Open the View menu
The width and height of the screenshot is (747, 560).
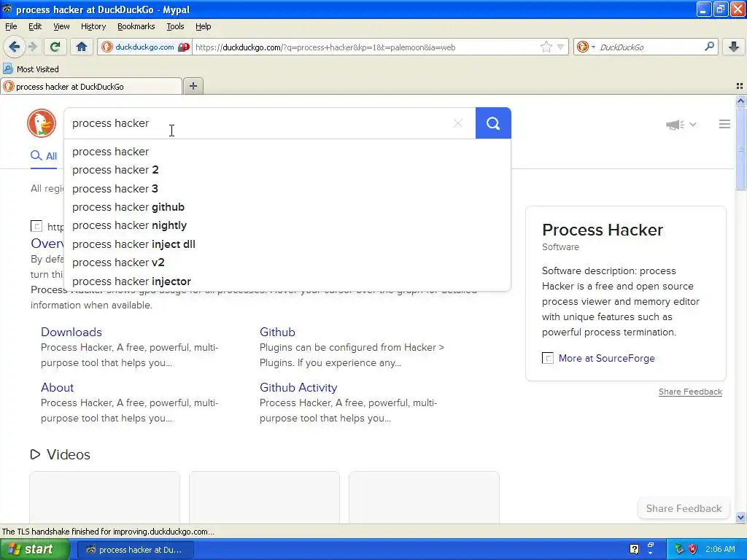pos(61,26)
